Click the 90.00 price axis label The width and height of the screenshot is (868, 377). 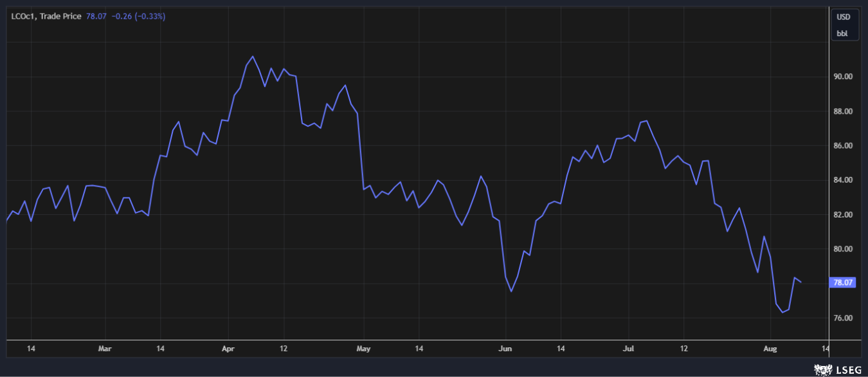pos(843,77)
